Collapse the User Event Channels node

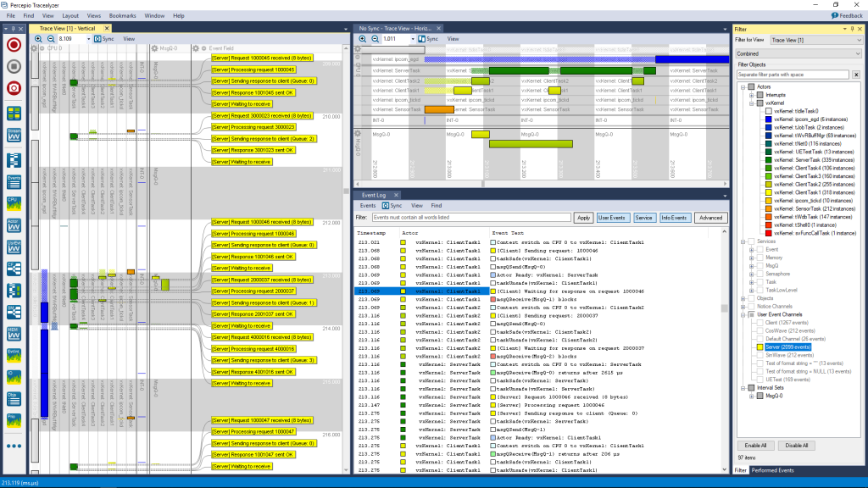[743, 315]
